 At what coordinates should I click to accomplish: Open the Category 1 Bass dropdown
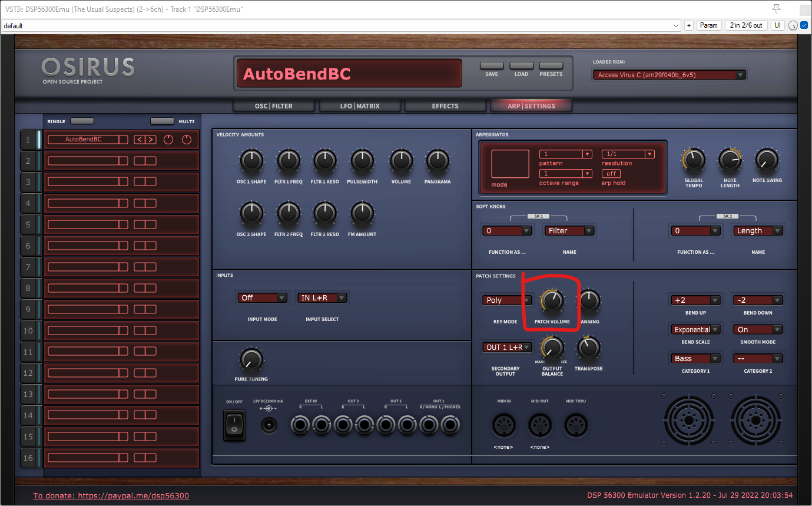coord(696,359)
